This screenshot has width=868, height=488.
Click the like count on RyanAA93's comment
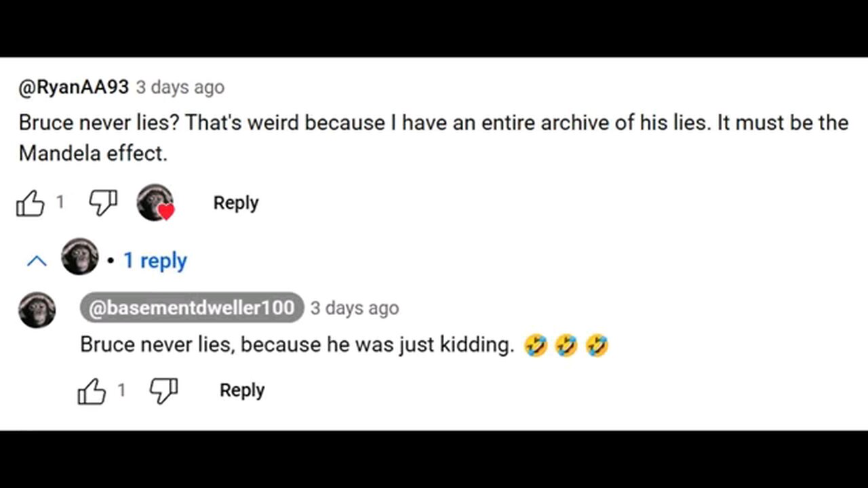[60, 202]
